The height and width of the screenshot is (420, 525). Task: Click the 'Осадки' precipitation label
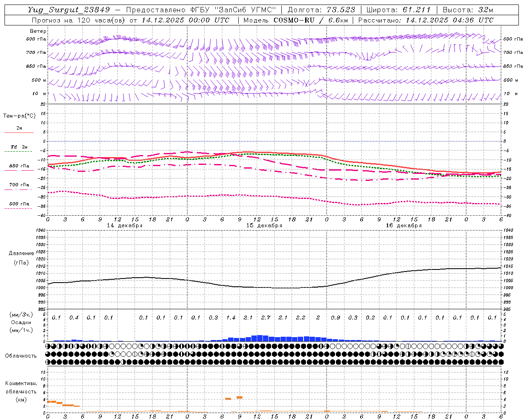(21, 322)
